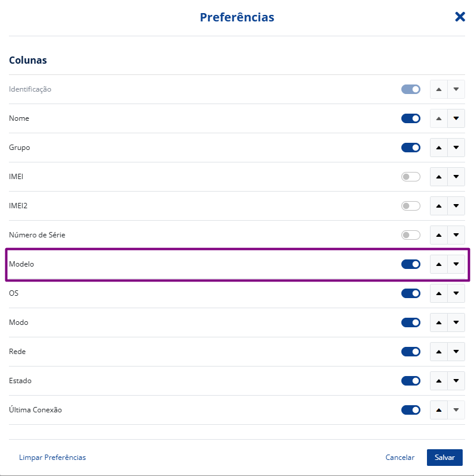
Task: Move the OS column down
Action: coord(456,293)
